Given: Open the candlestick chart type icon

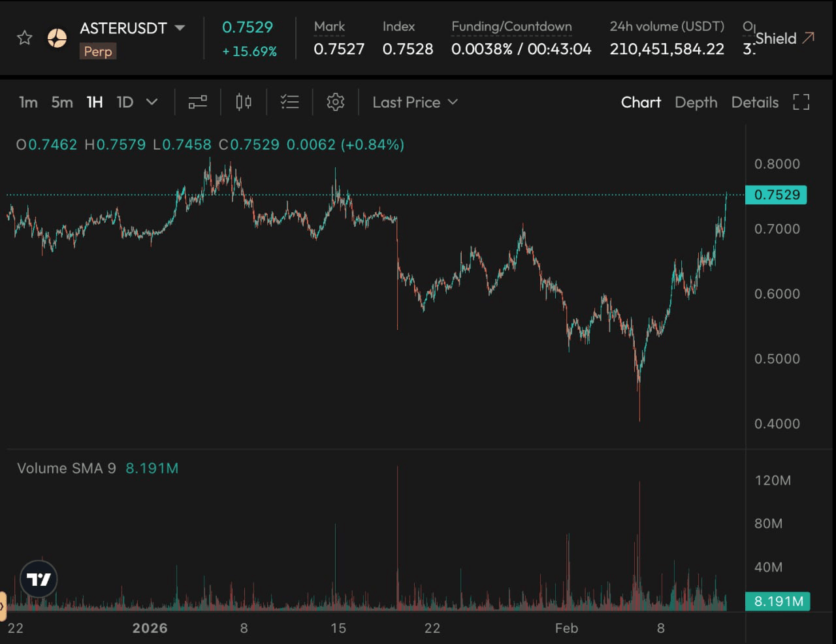Looking at the screenshot, I should [244, 103].
